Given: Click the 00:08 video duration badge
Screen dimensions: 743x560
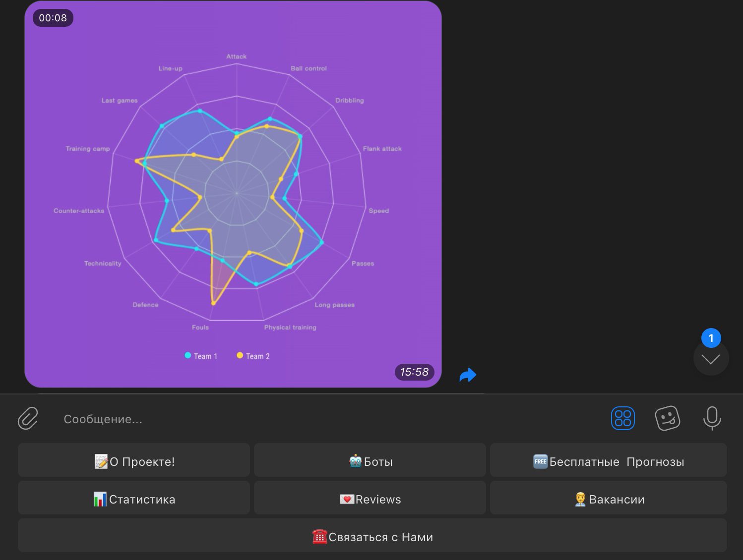Looking at the screenshot, I should (x=53, y=18).
